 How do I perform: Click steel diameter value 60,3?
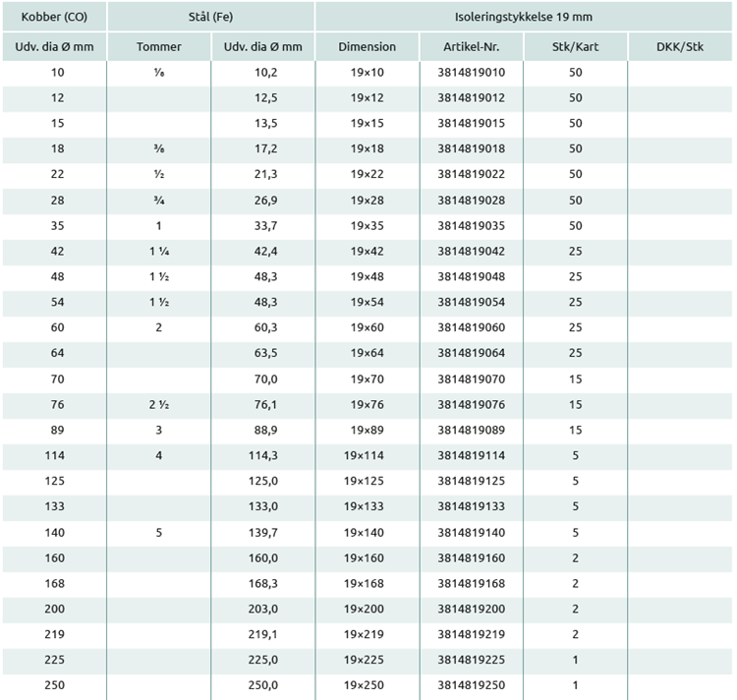266,327
